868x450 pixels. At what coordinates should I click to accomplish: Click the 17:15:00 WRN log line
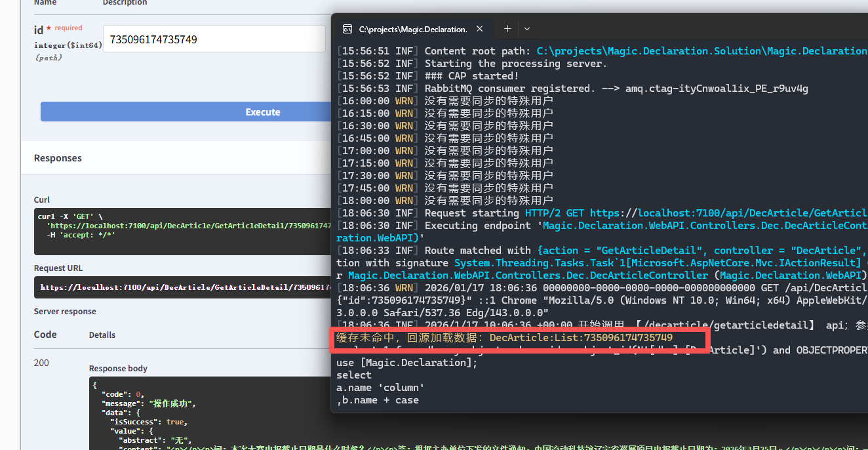[445, 163]
